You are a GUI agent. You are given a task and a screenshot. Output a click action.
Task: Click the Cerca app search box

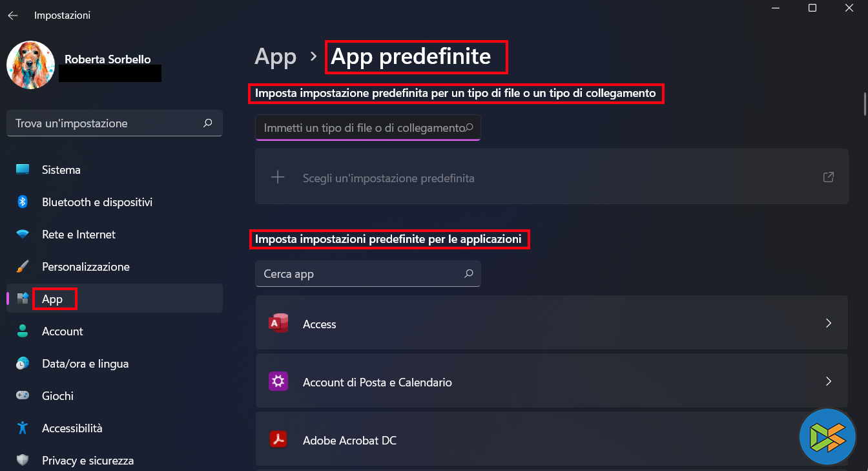tap(362, 274)
